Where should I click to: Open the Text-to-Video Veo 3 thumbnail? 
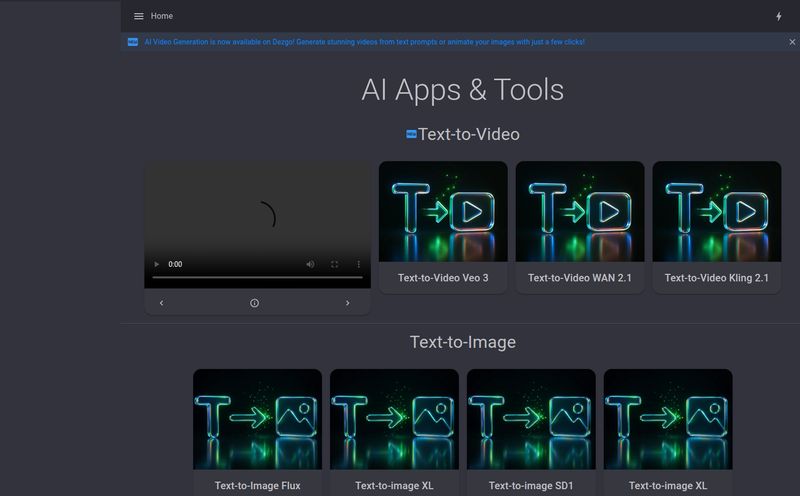pos(443,212)
